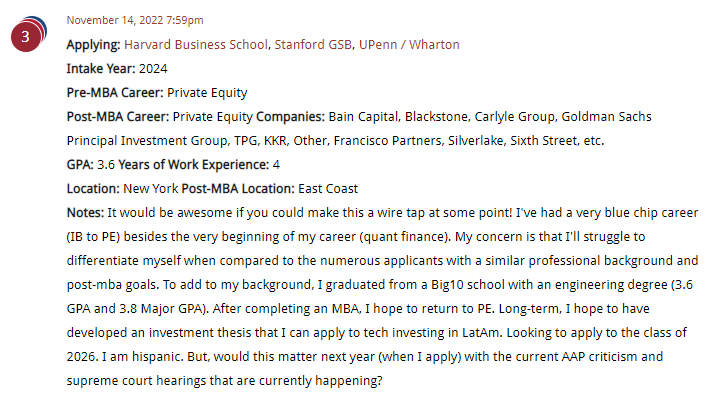Open the UPenn / Wharton link
The image size is (708, 396).
[409, 45]
